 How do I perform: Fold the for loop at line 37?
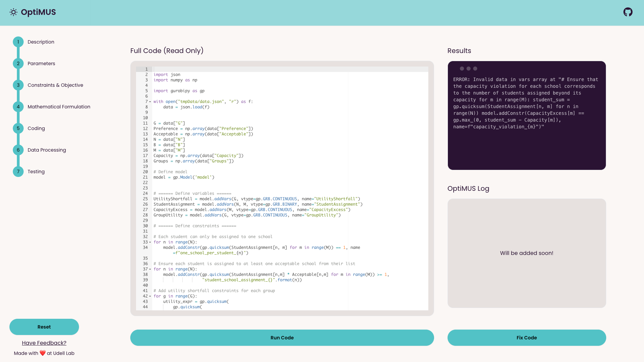150,269
